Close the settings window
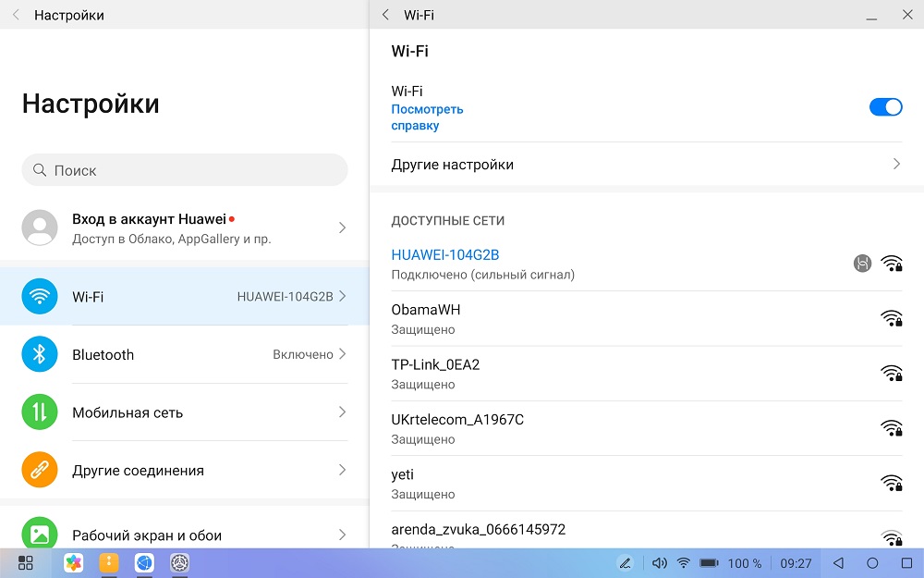Image resolution: width=924 pixels, height=578 pixels. coord(907,15)
